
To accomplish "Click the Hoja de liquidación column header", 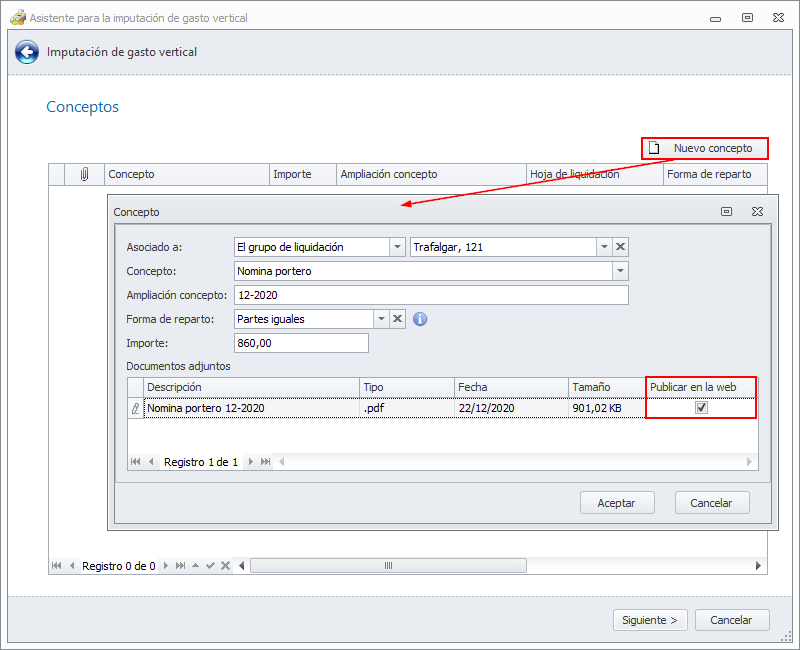I will coord(594,174).
